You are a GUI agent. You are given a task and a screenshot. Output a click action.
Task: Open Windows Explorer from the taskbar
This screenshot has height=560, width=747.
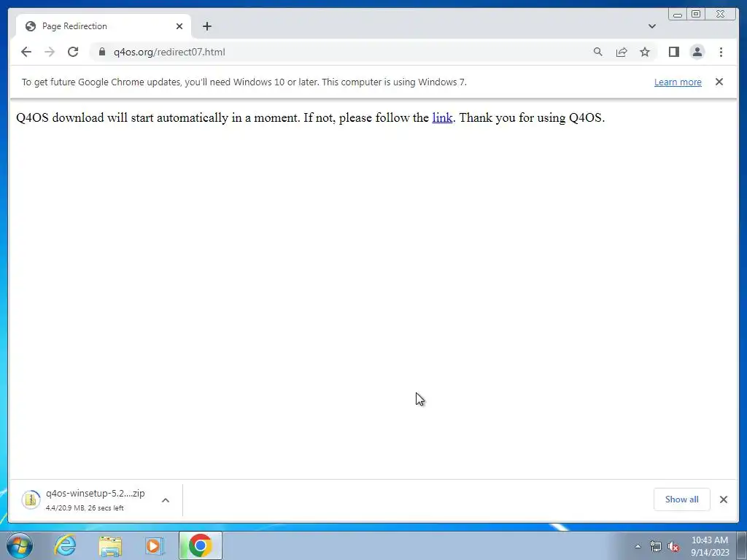(x=110, y=545)
